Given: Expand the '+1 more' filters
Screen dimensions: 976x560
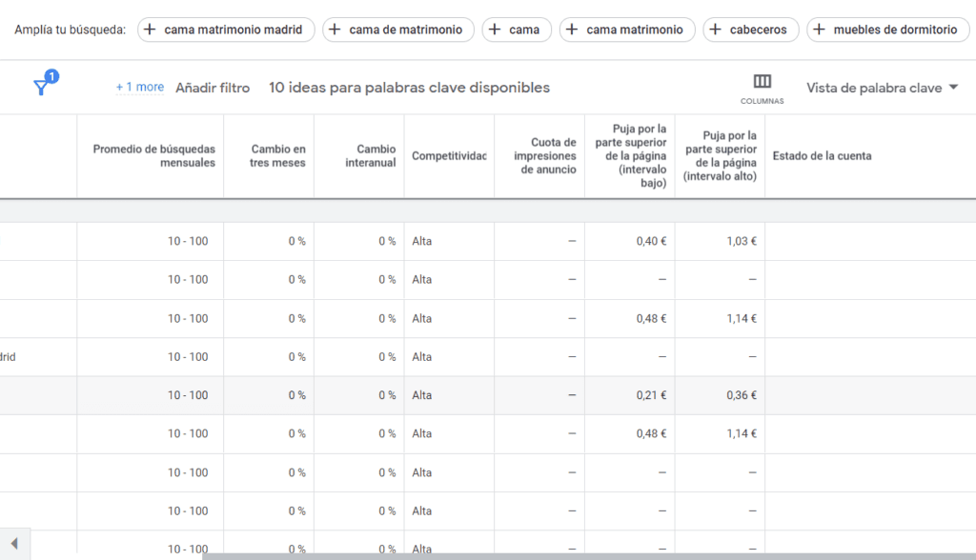Looking at the screenshot, I should click(x=139, y=87).
